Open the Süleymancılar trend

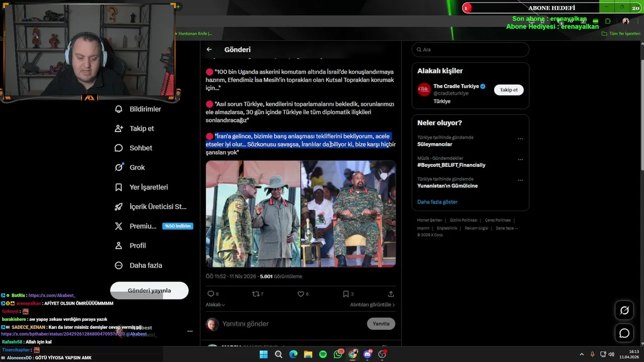point(435,144)
